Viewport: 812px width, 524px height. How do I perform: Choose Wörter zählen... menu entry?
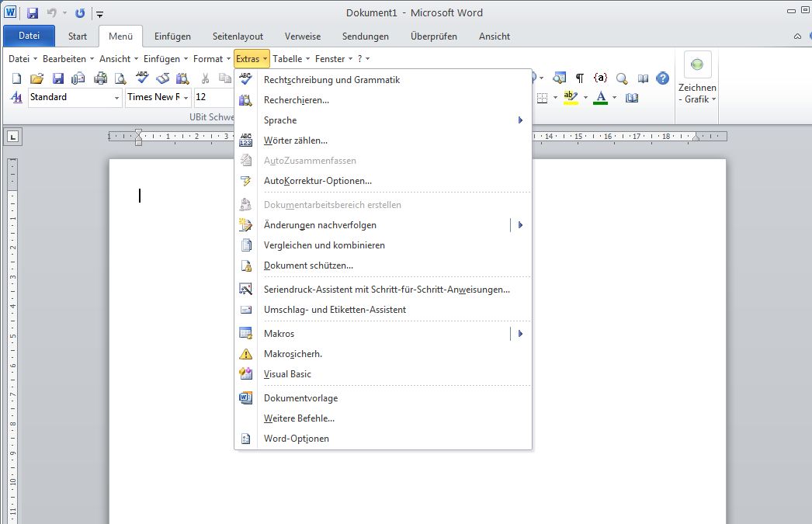[383, 141]
